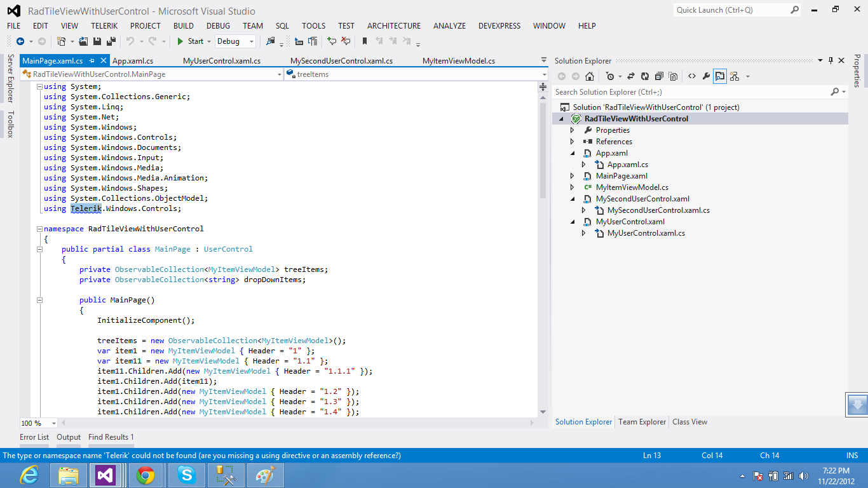Screen dimensions: 868x488
Task: Click the green Start debugging button
Action: coord(190,41)
